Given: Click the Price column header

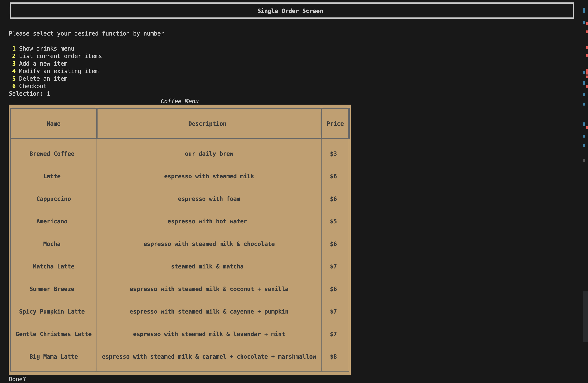Looking at the screenshot, I should coord(335,124).
